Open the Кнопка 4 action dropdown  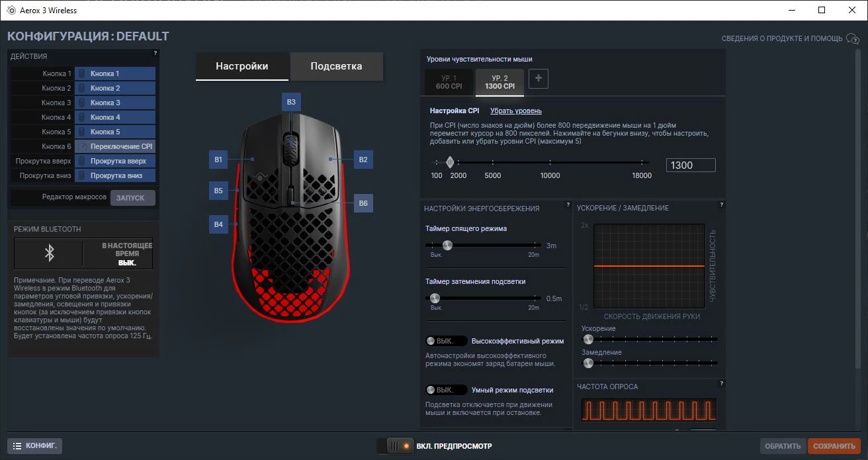click(115, 117)
